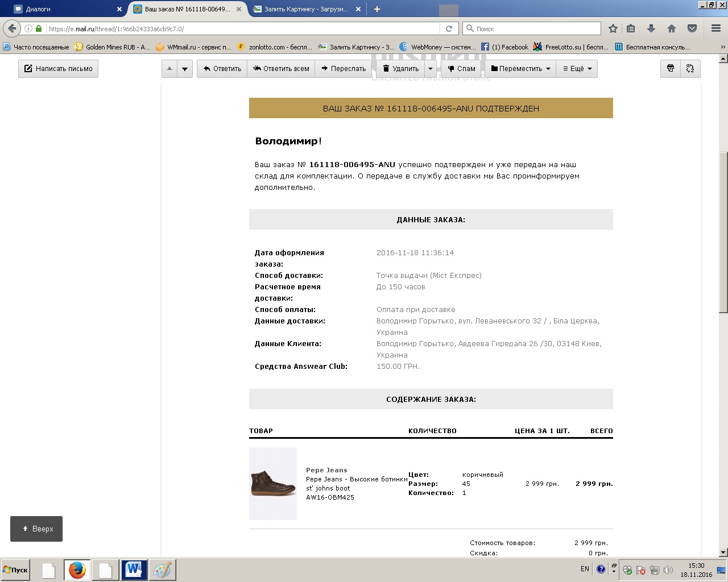
Task: Click the 150.00 ГРН. value
Action: (x=398, y=367)
